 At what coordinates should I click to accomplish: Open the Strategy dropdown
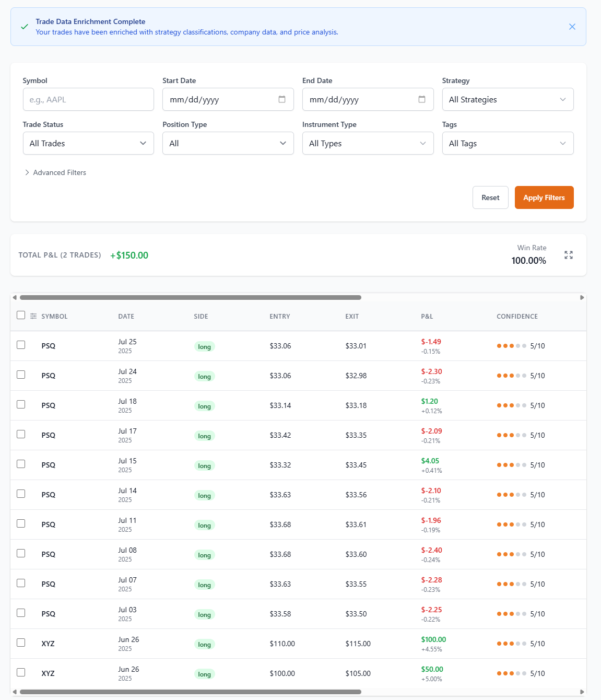coord(508,99)
